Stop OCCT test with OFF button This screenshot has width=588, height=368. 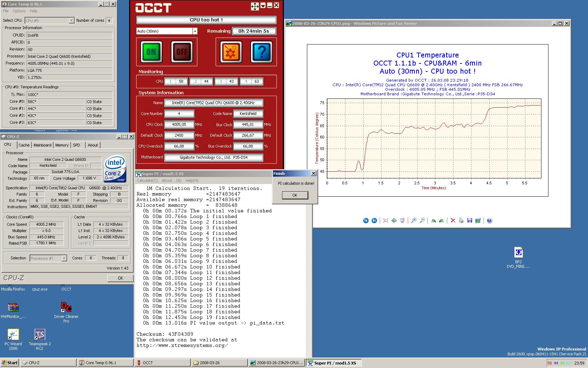pyautogui.click(x=182, y=52)
